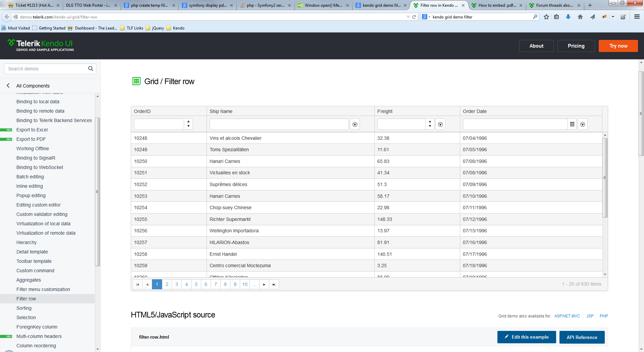644x352 pixels.
Task: Select page 2 in the pager
Action: pos(167,284)
